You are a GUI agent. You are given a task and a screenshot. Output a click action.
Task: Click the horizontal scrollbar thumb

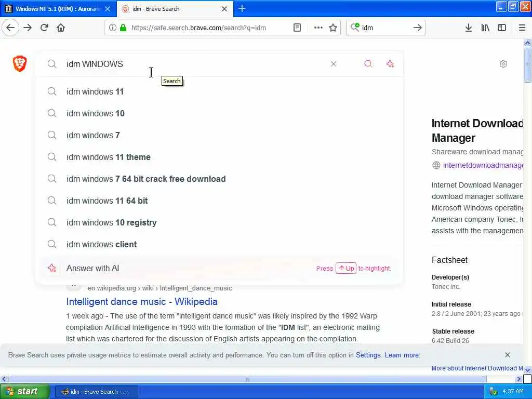coord(248,379)
